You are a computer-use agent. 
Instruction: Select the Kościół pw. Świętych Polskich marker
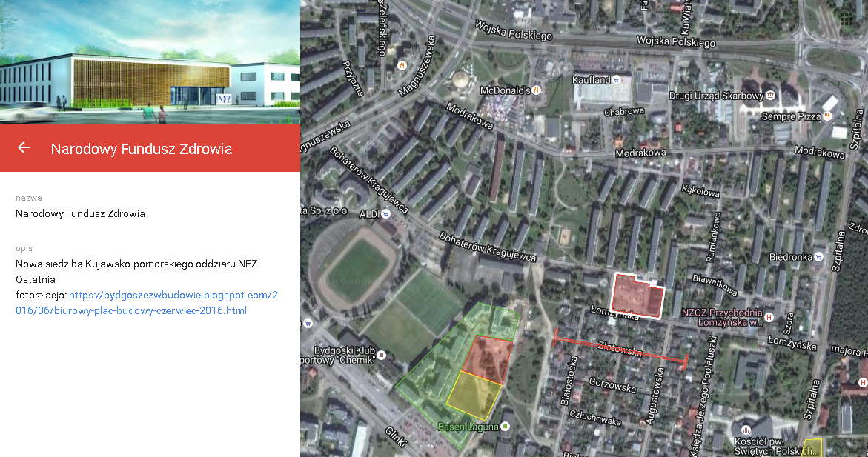pyautogui.click(x=746, y=430)
